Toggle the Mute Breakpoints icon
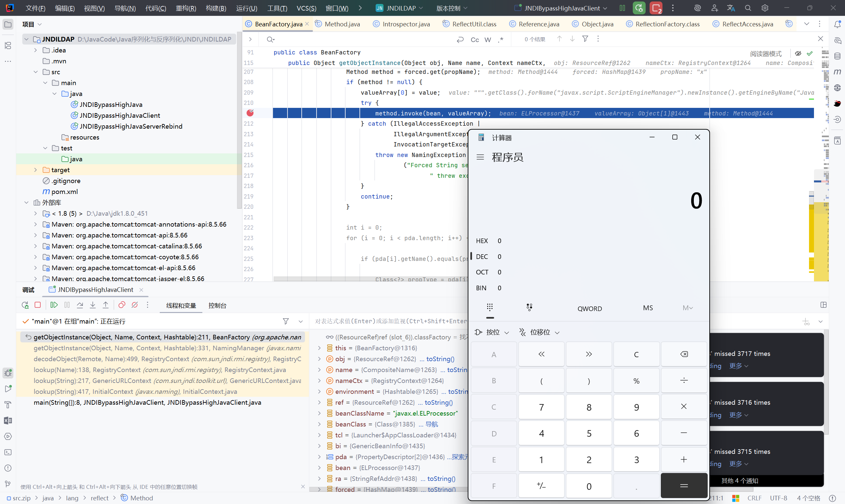The height and width of the screenshot is (504, 845). (135, 305)
